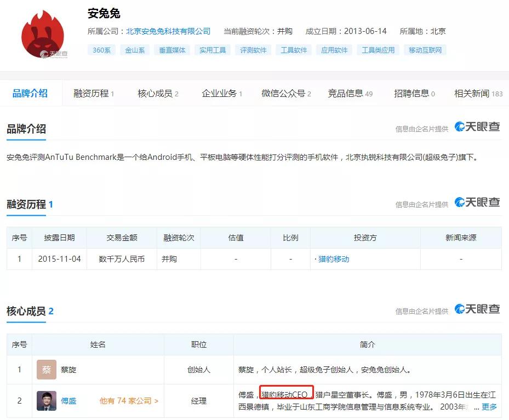Click the 移动互联网 tag
509x420 pixels.
(x=425, y=50)
